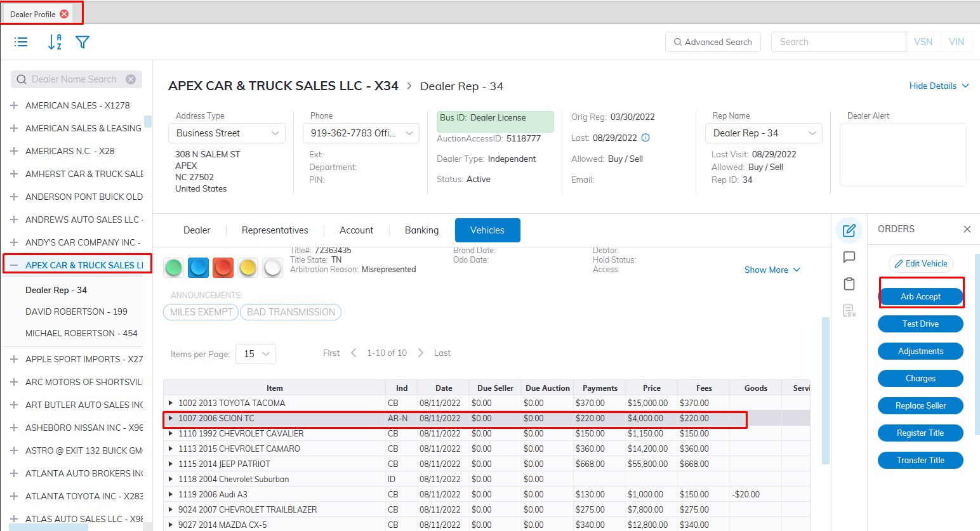Click the A-Z sort icon

[55, 42]
